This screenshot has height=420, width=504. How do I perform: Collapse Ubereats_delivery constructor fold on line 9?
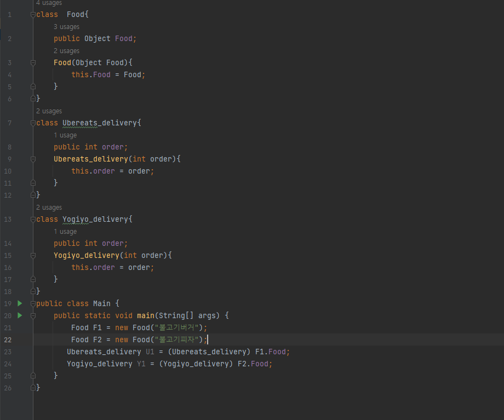point(33,159)
